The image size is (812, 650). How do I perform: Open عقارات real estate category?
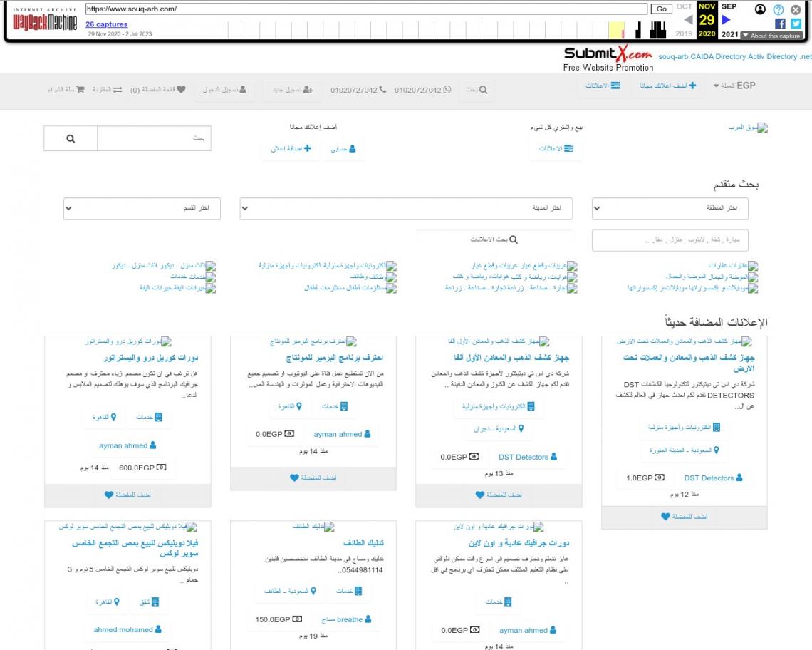click(x=733, y=265)
